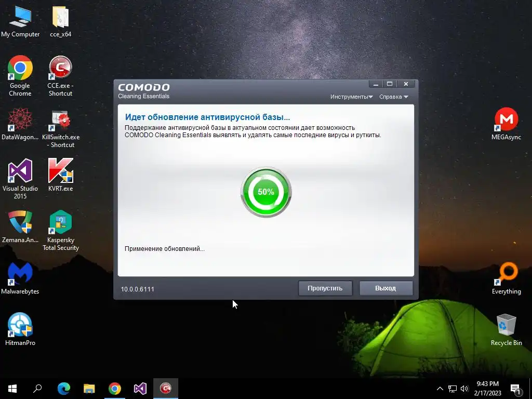Click the COMODO Cleaning Essentials logo
This screenshot has height=399, width=532.
pyautogui.click(x=144, y=91)
